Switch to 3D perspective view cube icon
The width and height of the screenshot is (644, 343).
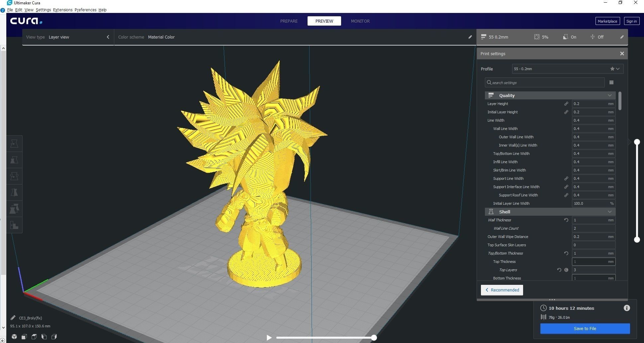(14, 337)
